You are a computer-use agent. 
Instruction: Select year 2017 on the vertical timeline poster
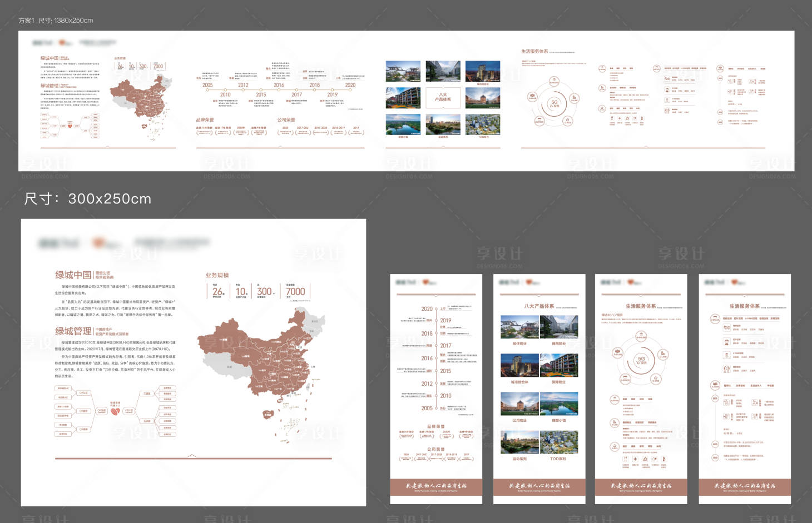[445, 346]
